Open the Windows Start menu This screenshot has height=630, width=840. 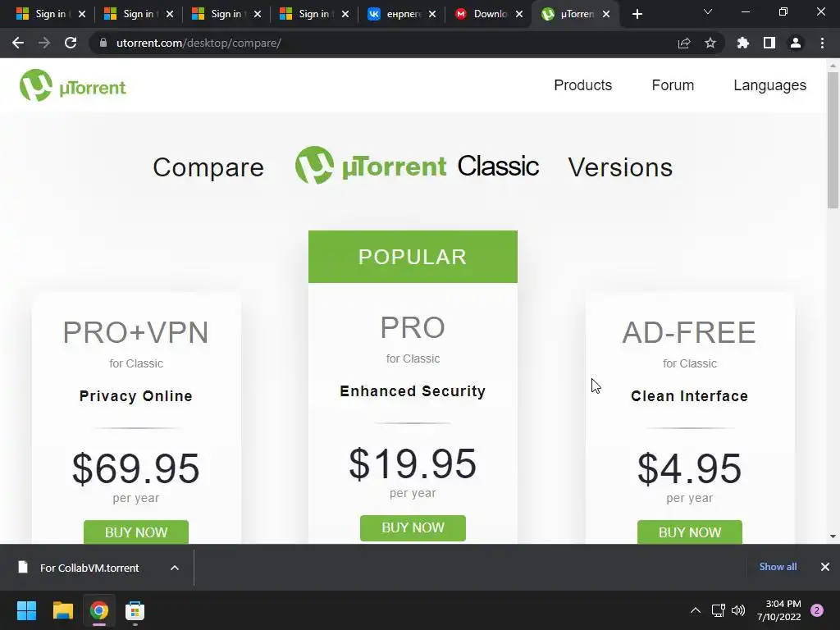pos(26,610)
